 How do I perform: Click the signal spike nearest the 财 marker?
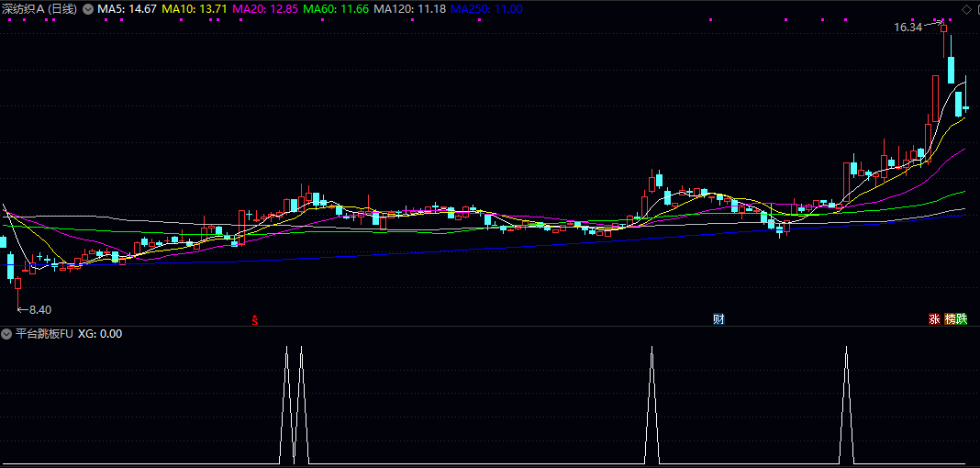click(x=651, y=405)
